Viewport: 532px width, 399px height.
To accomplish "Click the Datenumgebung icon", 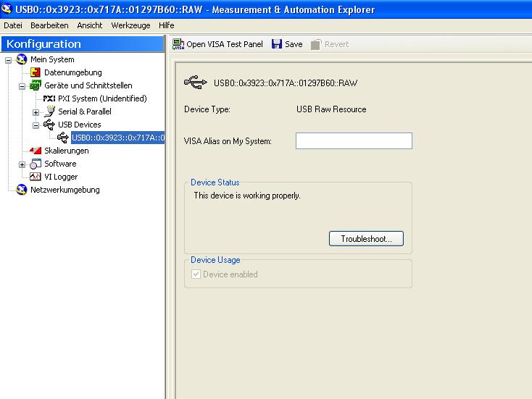I will 36,72.
